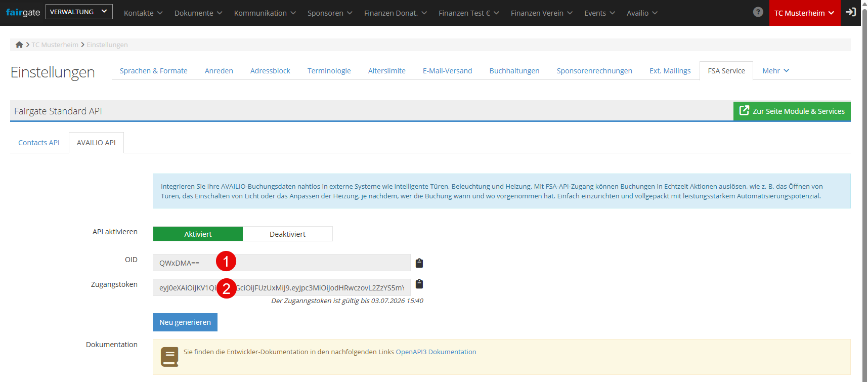Click the OID input field
The height and width of the screenshot is (382, 868).
tap(282, 263)
